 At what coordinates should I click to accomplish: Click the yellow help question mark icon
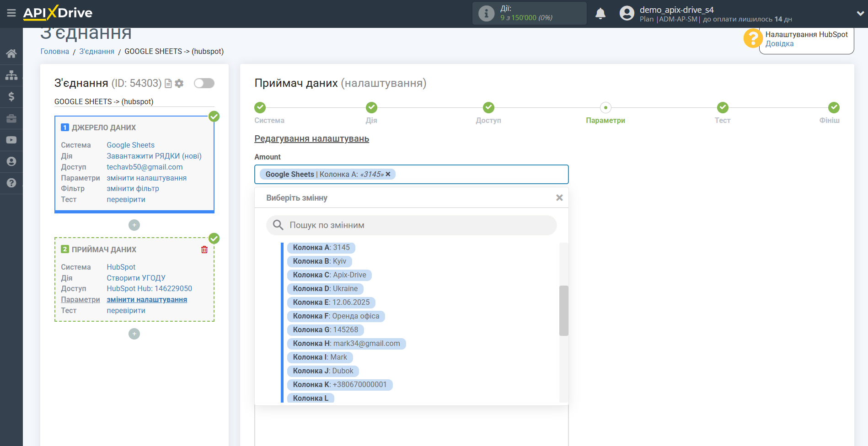pyautogui.click(x=753, y=38)
